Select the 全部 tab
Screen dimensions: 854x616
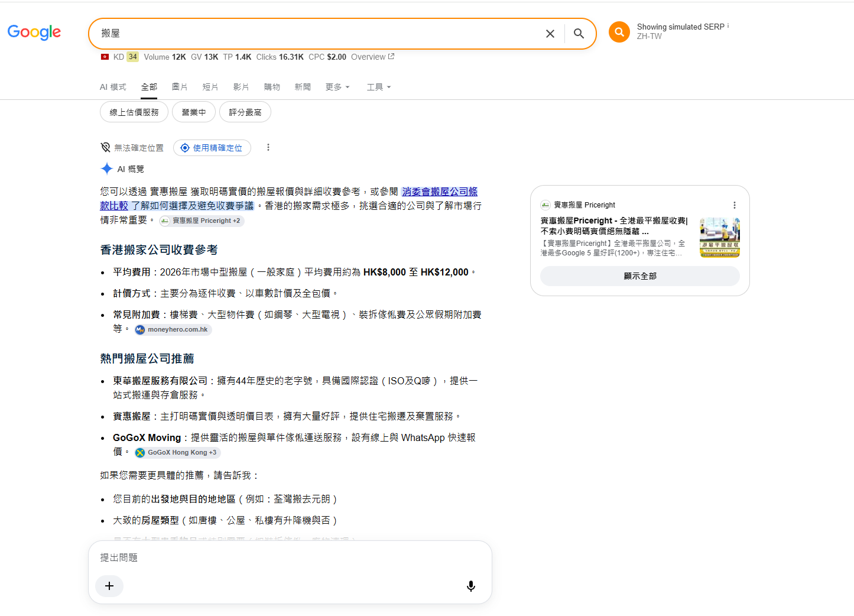[149, 87]
